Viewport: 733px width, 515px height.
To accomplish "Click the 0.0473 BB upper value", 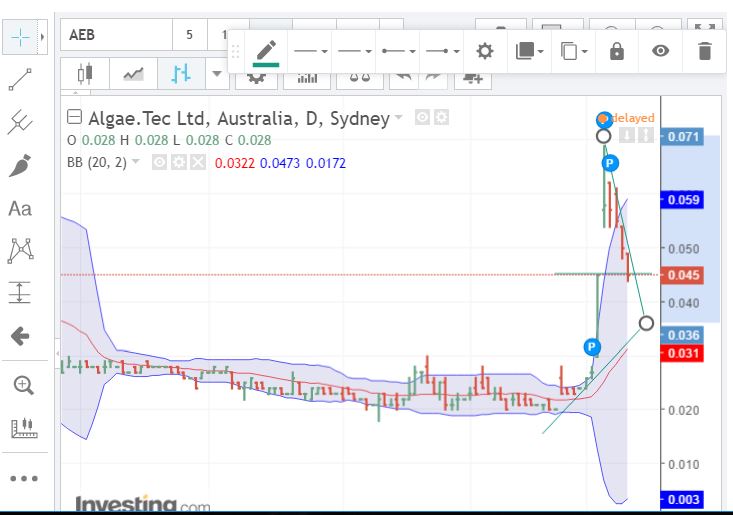I will 280,163.
